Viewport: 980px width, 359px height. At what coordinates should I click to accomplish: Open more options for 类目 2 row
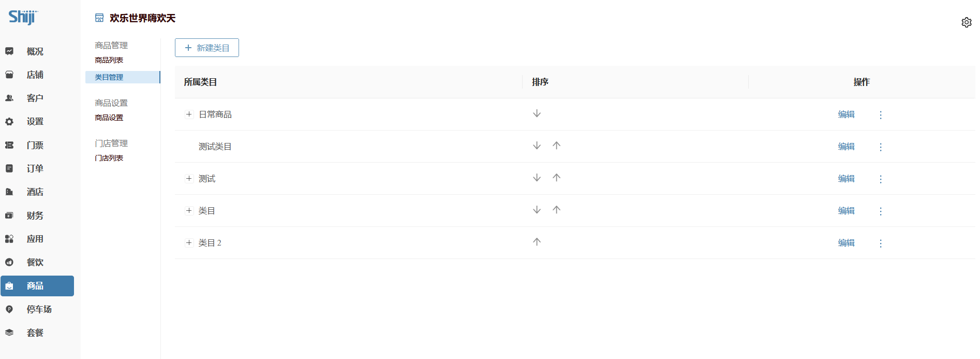(880, 243)
